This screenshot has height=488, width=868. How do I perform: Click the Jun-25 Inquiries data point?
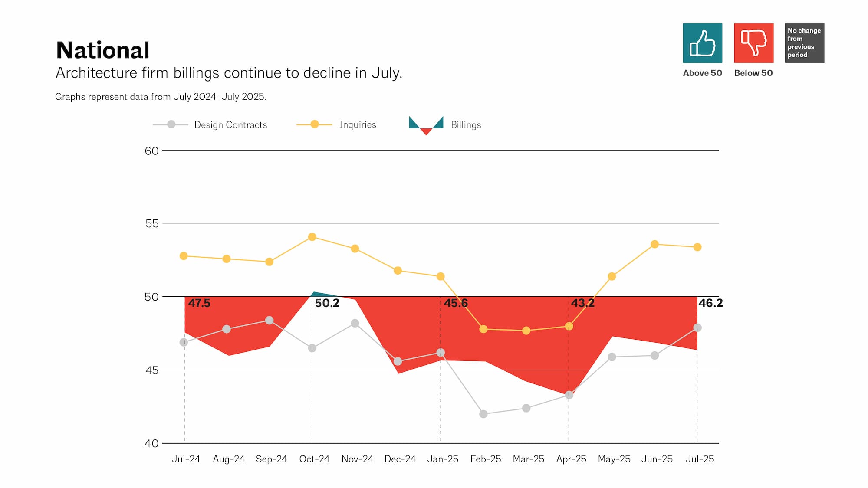(654, 244)
